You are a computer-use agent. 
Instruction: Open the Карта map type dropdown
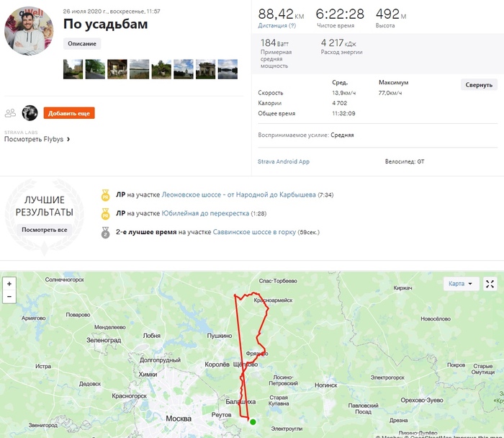pos(461,284)
